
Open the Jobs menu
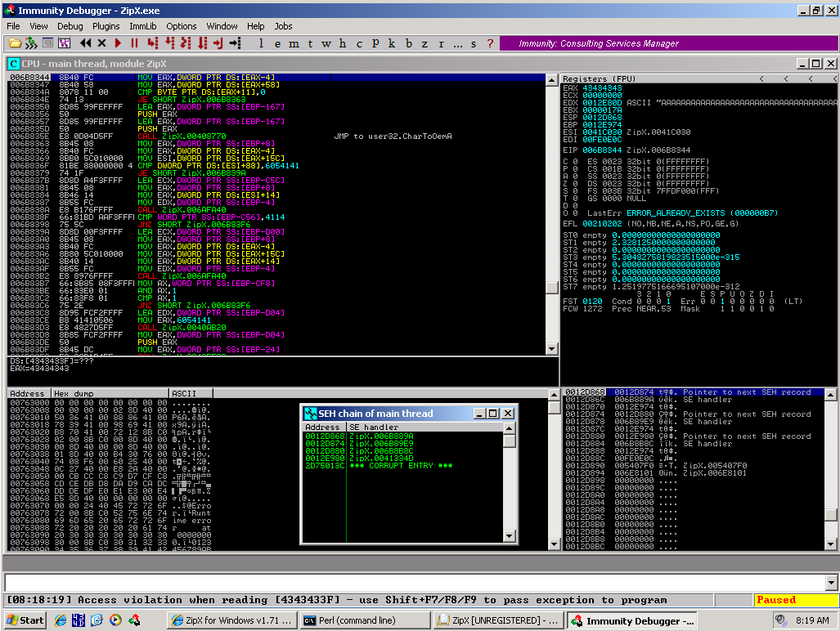283,26
